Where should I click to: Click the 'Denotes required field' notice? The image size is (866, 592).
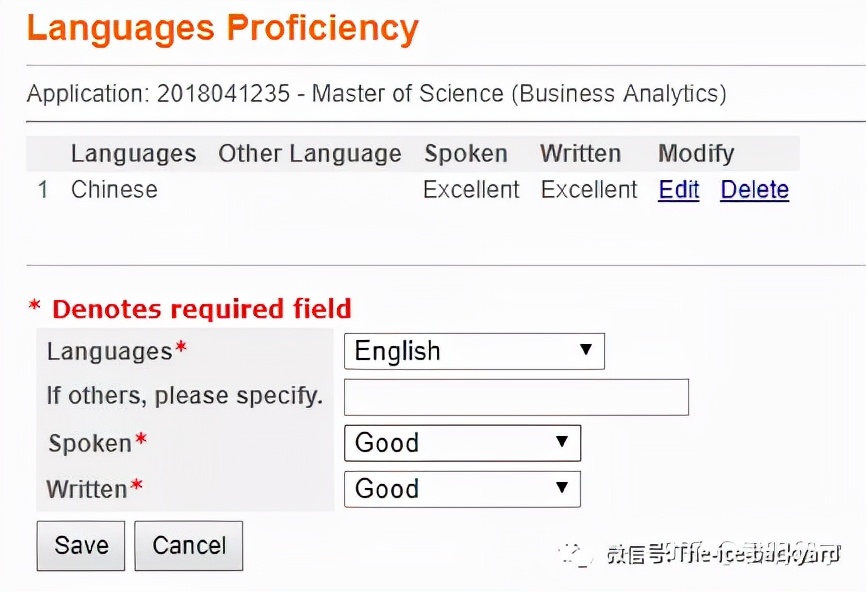pyautogui.click(x=190, y=309)
